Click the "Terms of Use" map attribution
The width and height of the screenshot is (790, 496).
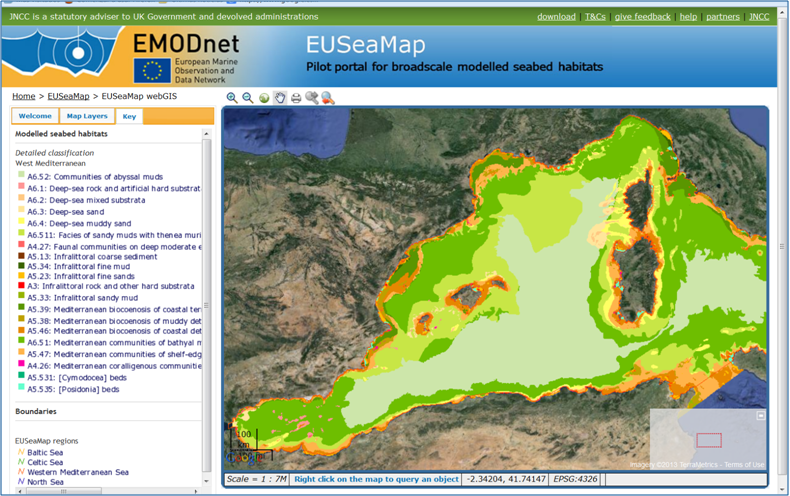pos(744,465)
